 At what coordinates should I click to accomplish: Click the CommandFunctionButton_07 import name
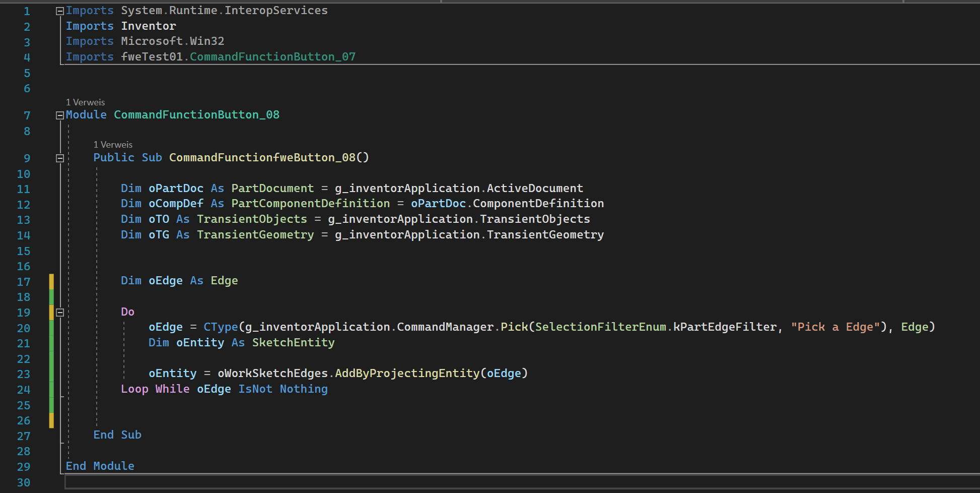pos(272,57)
